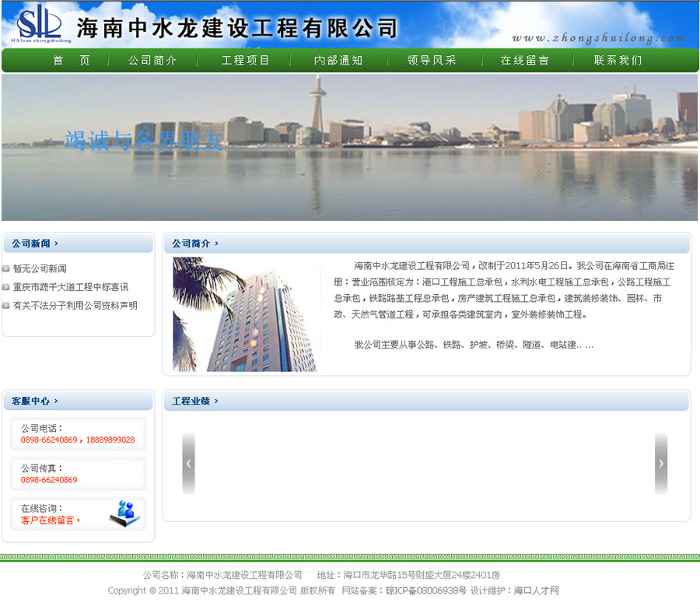Click the 公司简介 panel arrow icon
Image resolution: width=700 pixels, height=613 pixels.
pos(215,243)
